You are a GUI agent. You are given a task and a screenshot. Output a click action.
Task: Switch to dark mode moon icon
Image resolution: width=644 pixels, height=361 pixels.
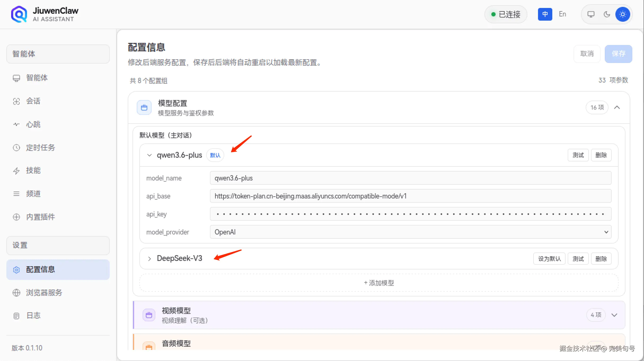click(607, 14)
